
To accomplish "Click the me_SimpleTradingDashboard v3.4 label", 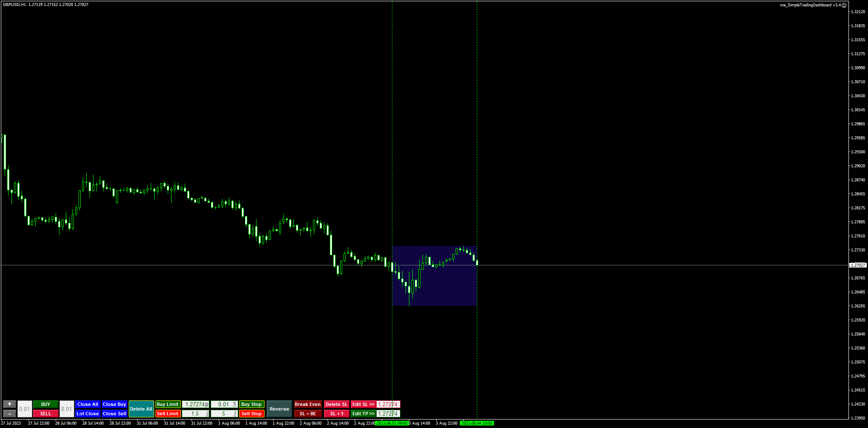I will pyautogui.click(x=810, y=5).
